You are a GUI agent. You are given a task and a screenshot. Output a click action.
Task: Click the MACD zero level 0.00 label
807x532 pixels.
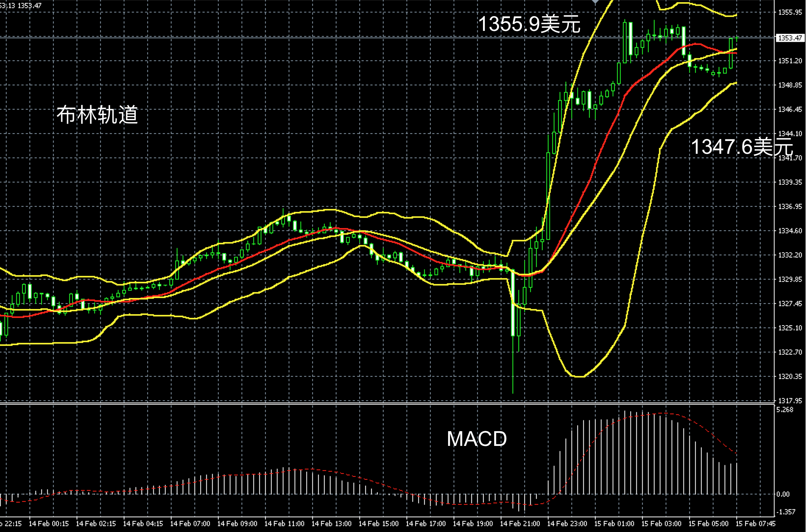point(783,494)
